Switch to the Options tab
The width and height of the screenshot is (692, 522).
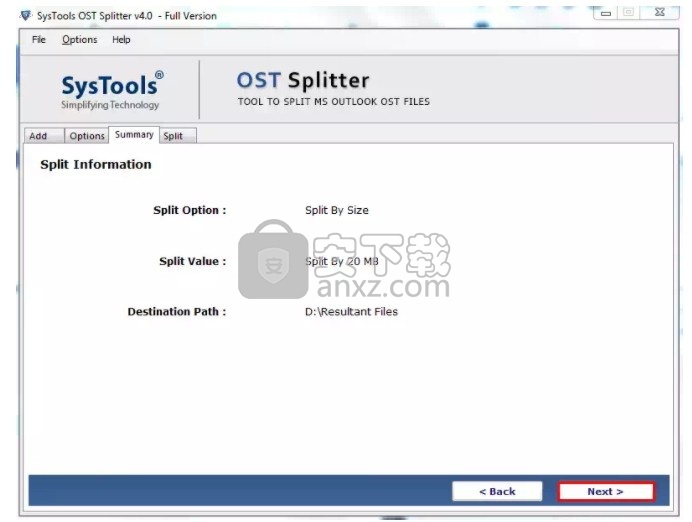(86, 135)
